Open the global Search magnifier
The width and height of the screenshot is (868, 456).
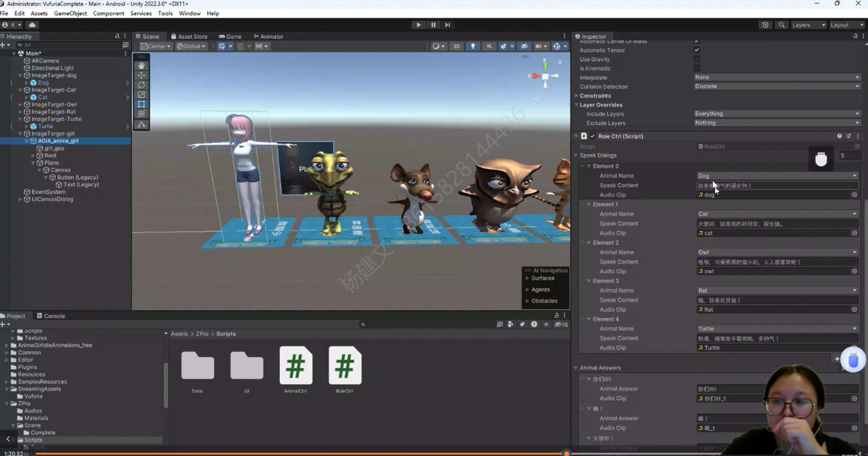[782, 25]
